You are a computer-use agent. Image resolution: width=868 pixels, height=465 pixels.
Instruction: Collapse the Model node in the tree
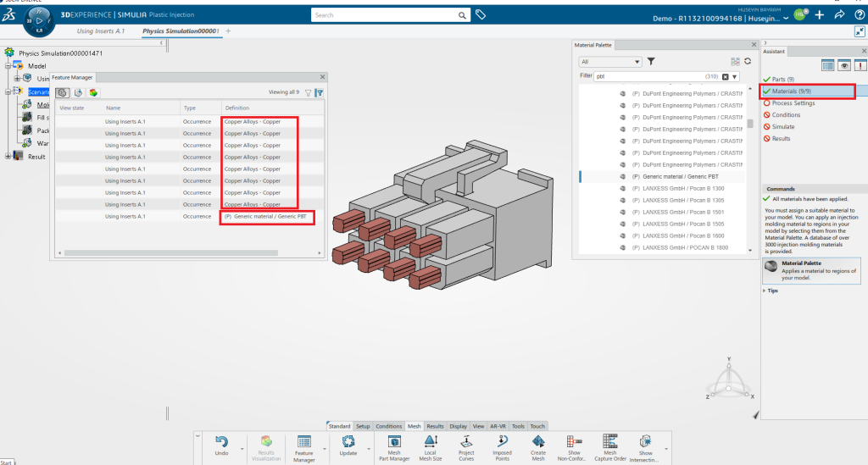point(9,65)
